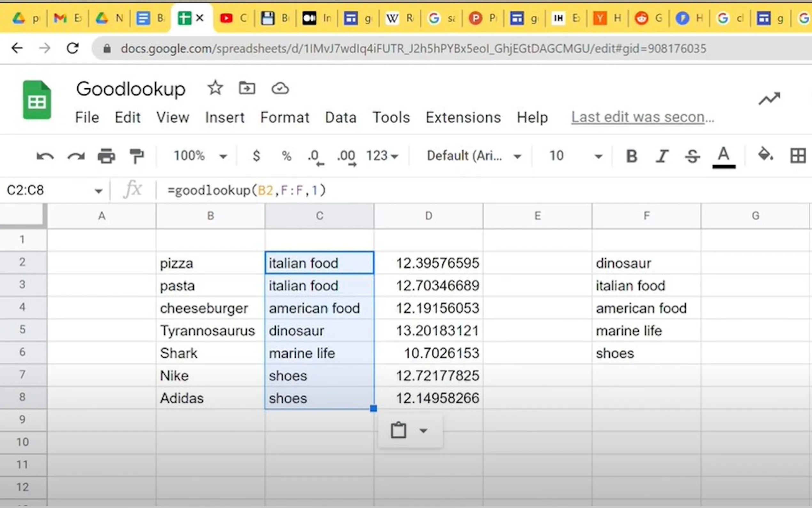Open the print dialog
812x508 pixels.
(106, 155)
